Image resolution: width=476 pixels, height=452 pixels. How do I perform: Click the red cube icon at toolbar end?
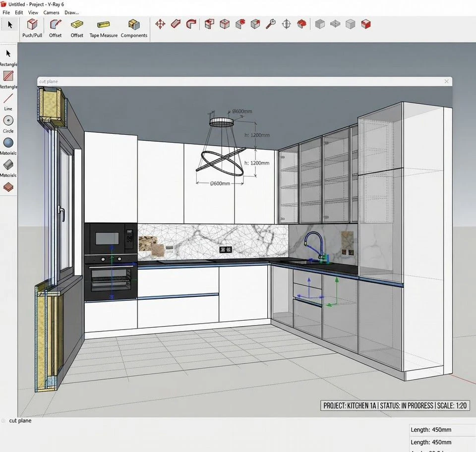366,24
